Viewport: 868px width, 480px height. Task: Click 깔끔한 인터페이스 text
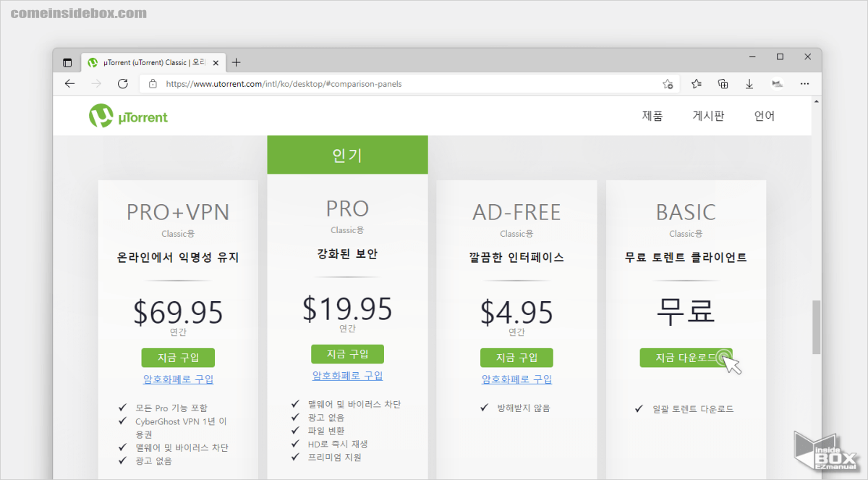516,257
